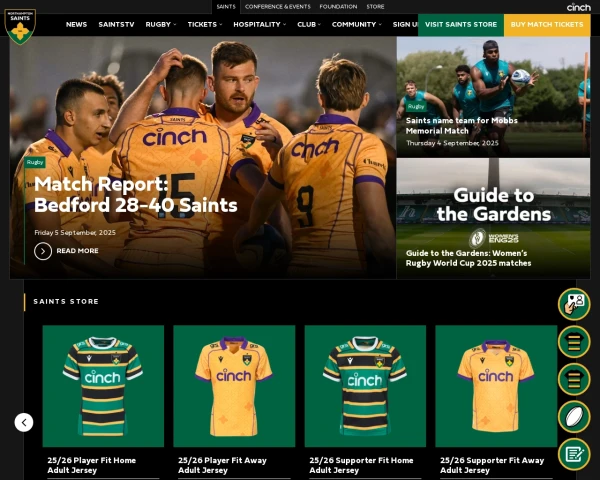This screenshot has height=480, width=600.
Task: Click the 25/26 Supporter Fit Away jersey image
Action: pos(496,386)
